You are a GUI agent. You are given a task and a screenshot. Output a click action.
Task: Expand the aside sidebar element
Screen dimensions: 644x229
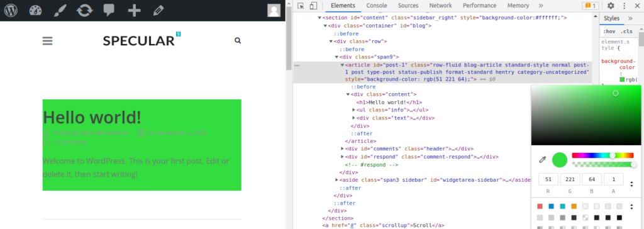pos(337,180)
